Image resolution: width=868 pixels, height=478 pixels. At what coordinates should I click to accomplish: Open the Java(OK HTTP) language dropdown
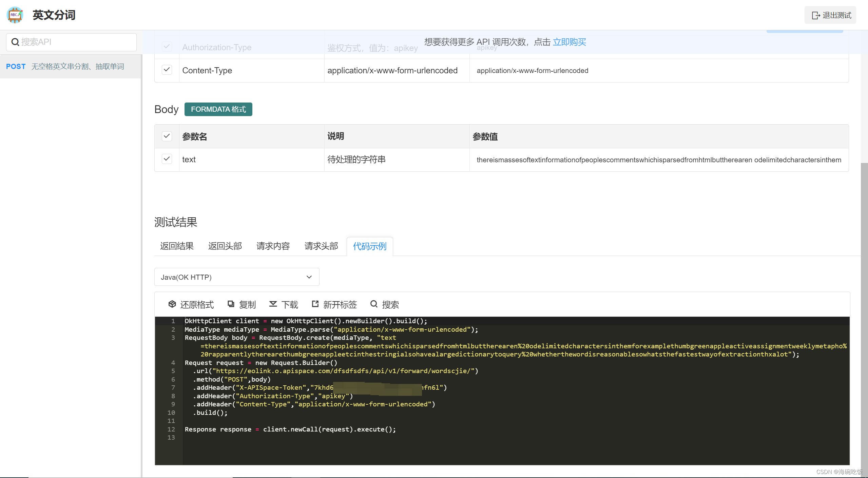click(236, 277)
